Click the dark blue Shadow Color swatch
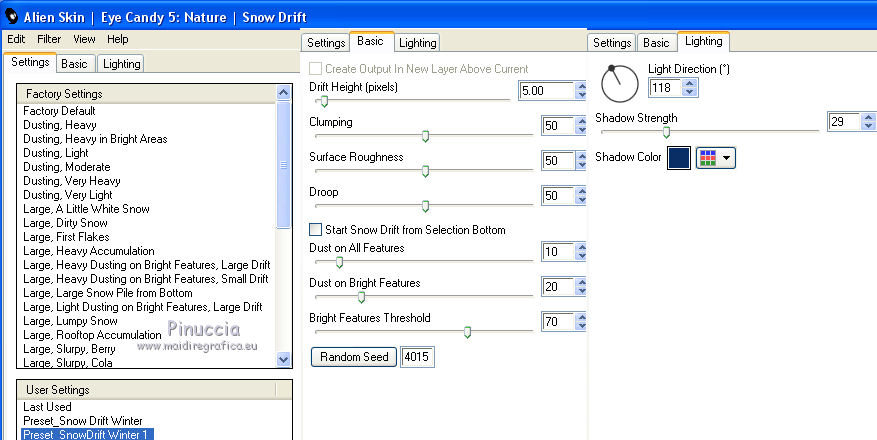 click(679, 158)
